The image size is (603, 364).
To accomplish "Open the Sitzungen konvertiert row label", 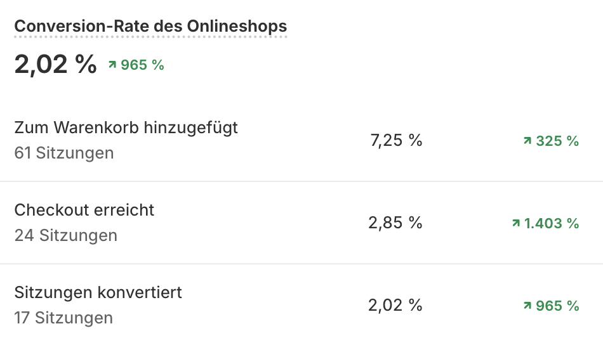I will pyautogui.click(x=98, y=292).
